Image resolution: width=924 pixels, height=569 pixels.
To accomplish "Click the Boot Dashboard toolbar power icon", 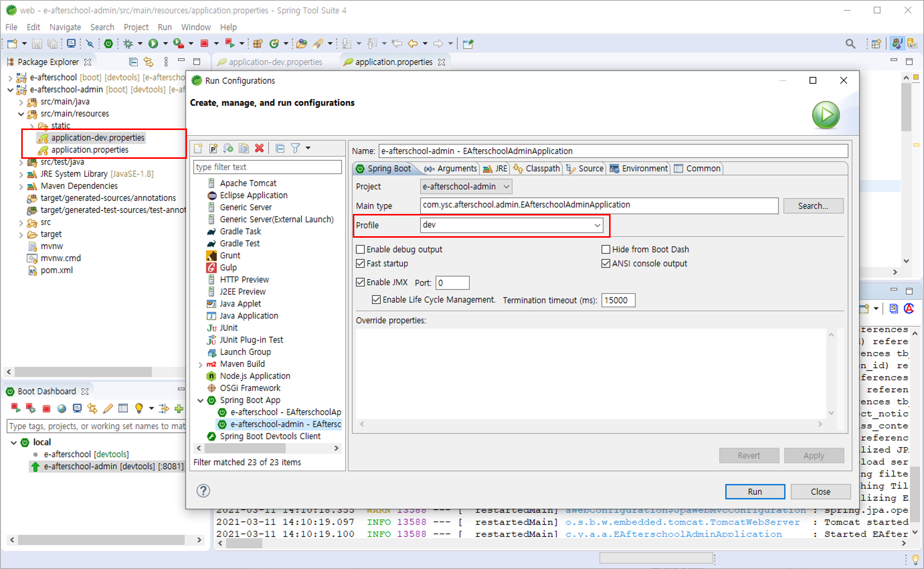I will [108, 43].
